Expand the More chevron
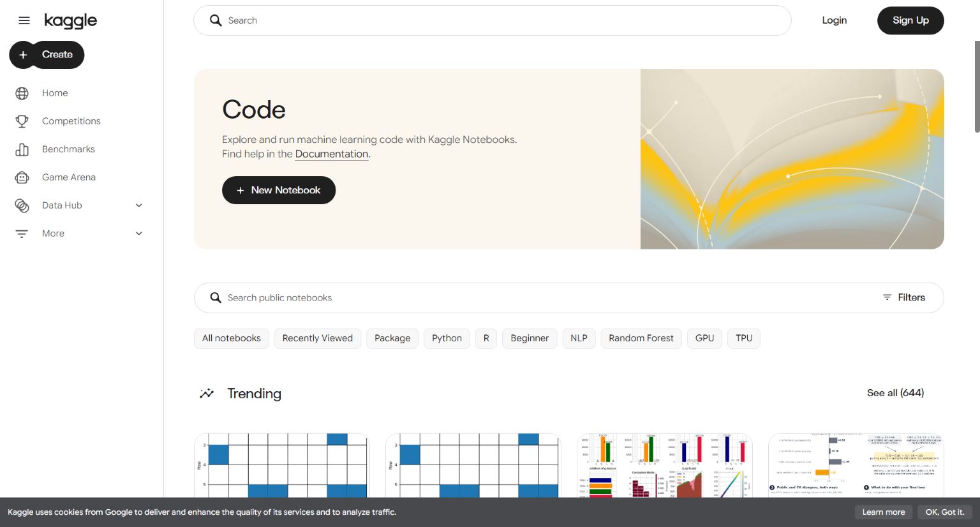The image size is (980, 527). [x=139, y=234]
